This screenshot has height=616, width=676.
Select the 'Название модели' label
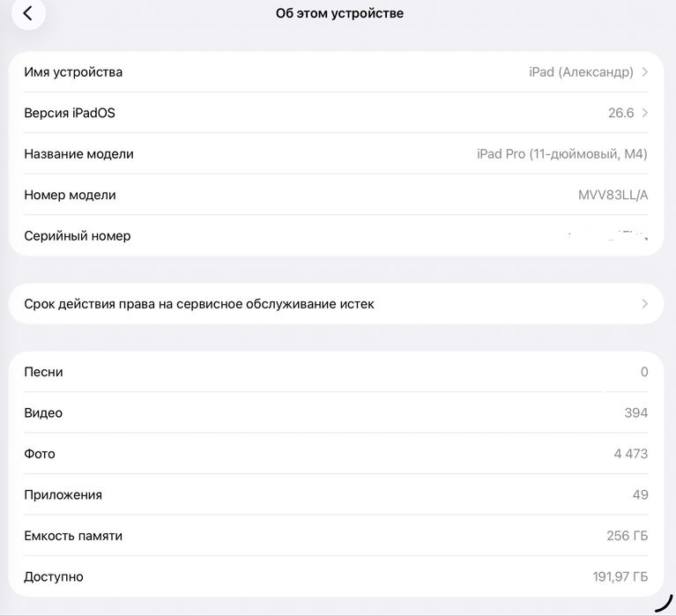point(79,154)
